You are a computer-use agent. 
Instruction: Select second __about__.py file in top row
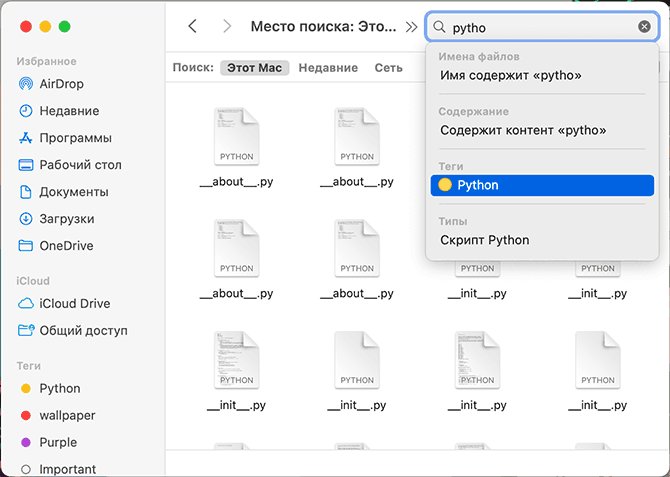[357, 148]
